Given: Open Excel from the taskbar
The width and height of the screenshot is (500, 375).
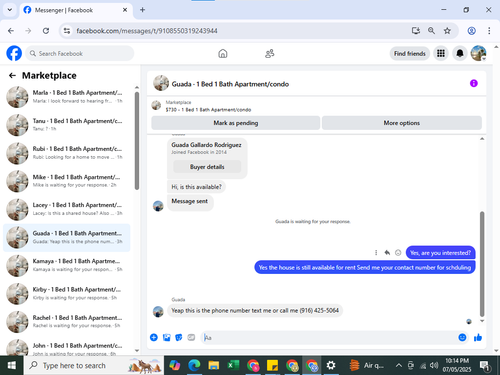Looking at the screenshot, I should tap(233, 365).
